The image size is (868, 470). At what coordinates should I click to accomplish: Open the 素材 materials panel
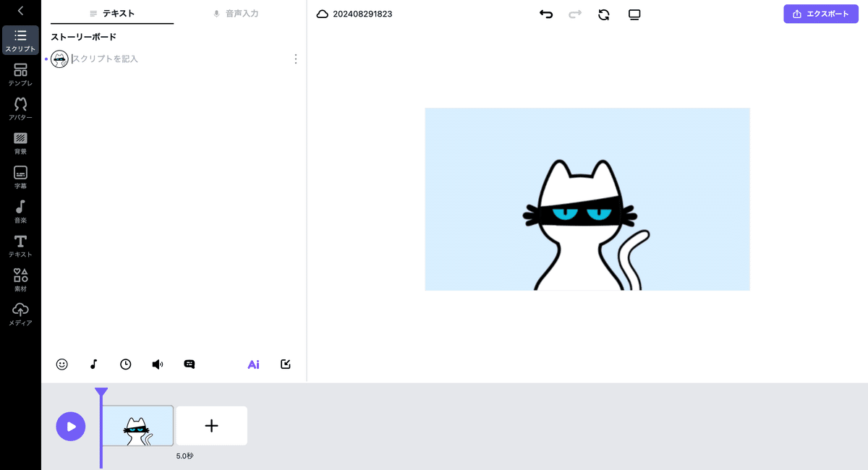point(20,281)
